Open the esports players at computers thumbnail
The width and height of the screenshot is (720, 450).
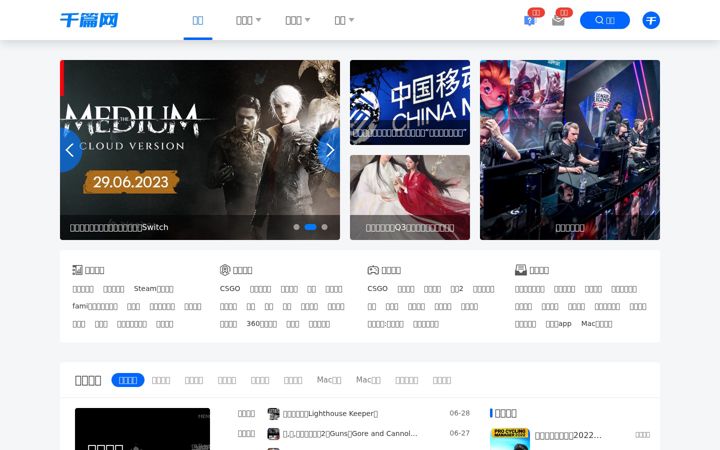[x=570, y=150]
